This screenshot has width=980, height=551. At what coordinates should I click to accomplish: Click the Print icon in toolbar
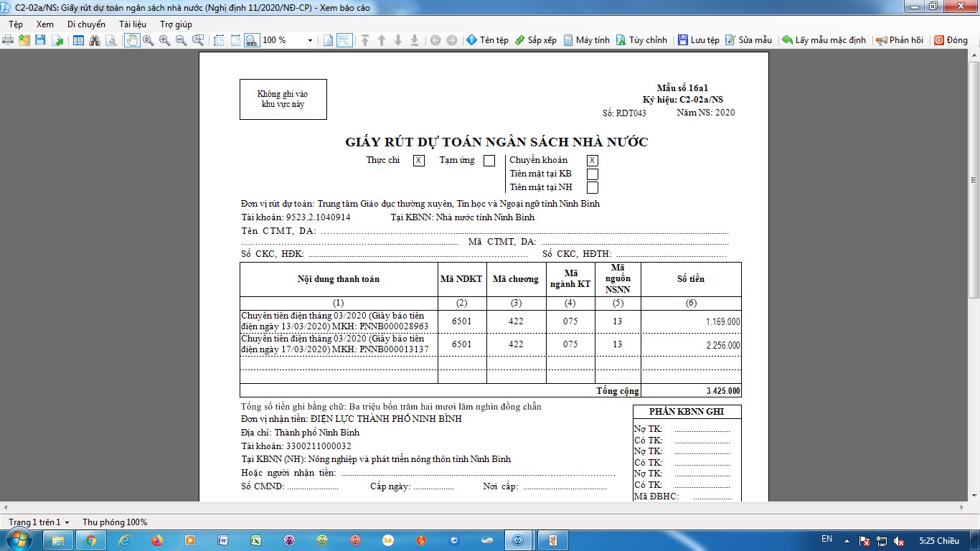(9, 40)
